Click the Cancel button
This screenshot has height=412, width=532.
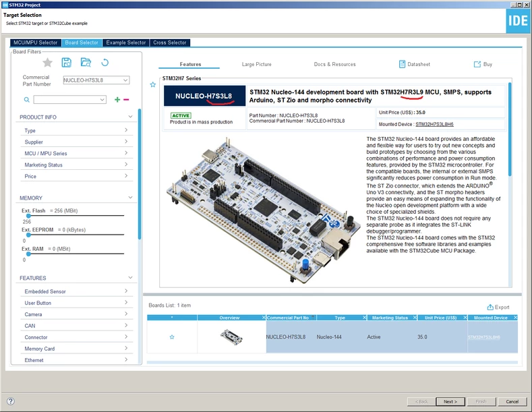(512, 401)
